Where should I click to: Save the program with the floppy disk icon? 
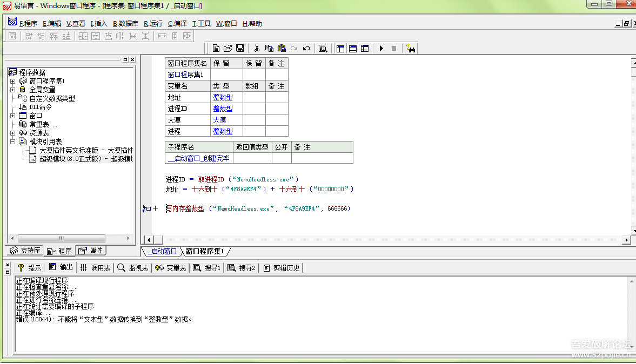(x=240, y=49)
